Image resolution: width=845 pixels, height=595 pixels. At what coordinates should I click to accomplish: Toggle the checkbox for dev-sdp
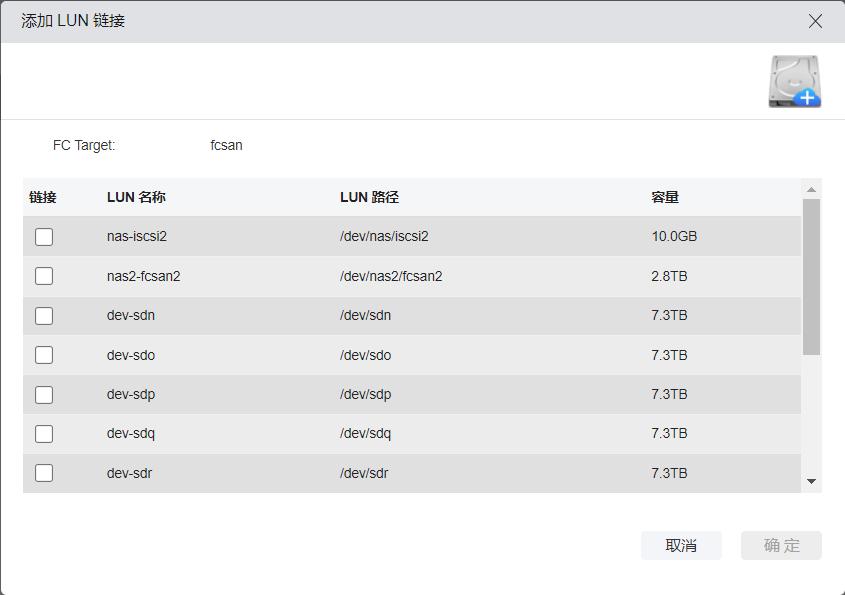coord(44,395)
